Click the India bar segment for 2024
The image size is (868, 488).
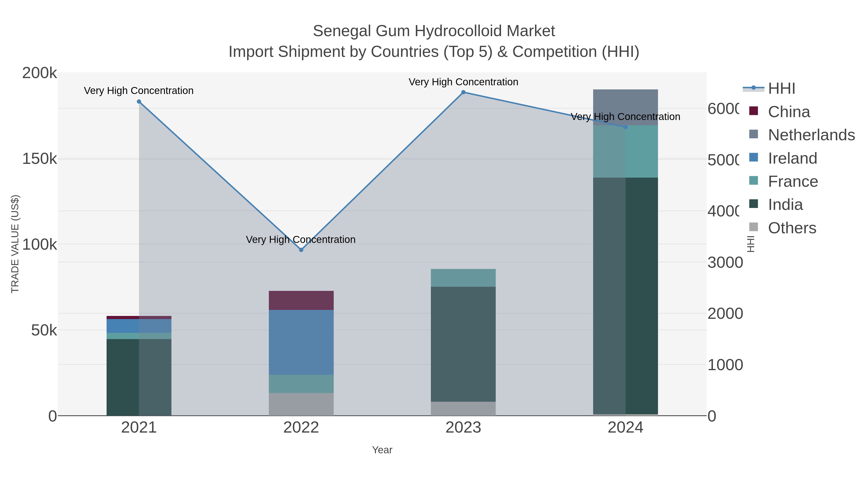click(x=625, y=296)
